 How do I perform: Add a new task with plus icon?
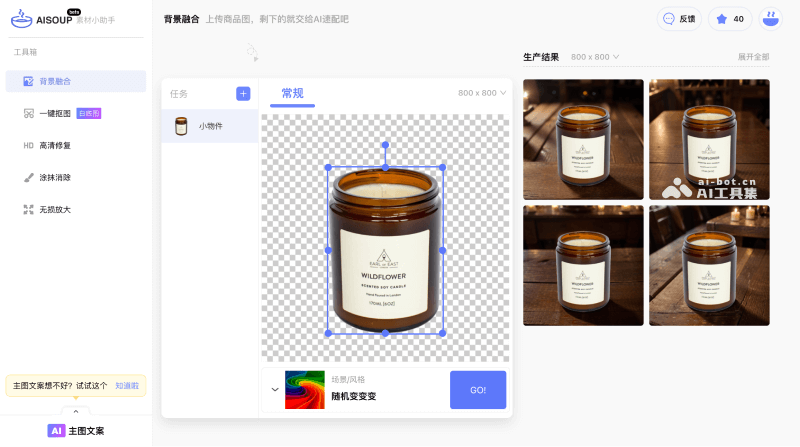pyautogui.click(x=243, y=93)
